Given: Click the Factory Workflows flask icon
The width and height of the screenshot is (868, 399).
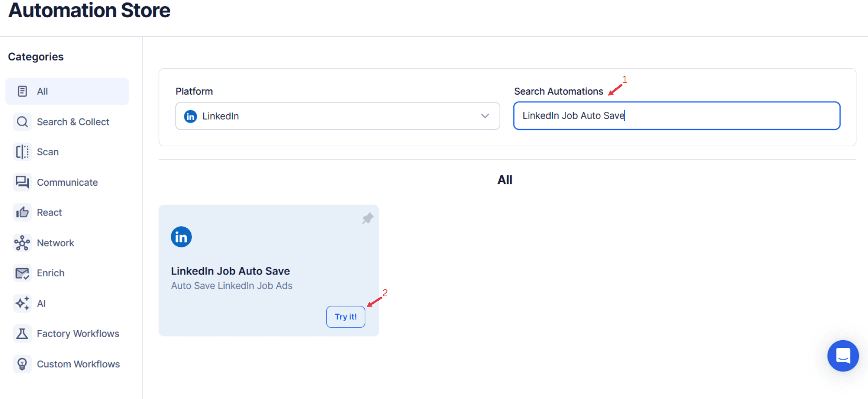Looking at the screenshot, I should 22,333.
